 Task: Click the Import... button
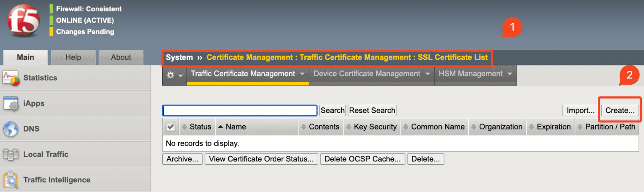tap(581, 111)
